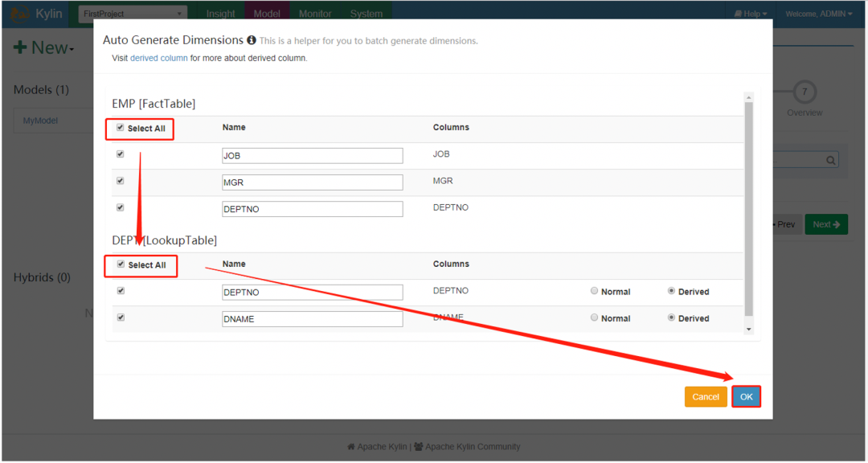Toggle Select All for DEPT LookupTable
Image resolution: width=868 pixels, height=463 pixels.
pos(121,264)
